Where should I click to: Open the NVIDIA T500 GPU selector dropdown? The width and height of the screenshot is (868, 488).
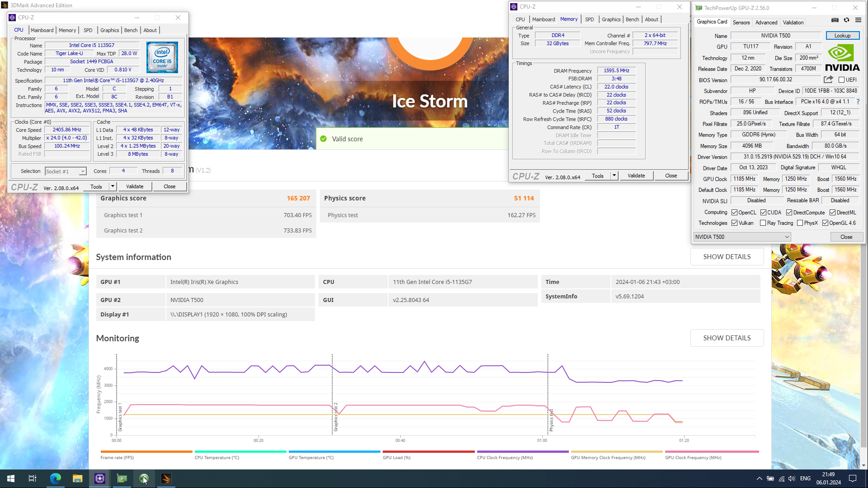pyautogui.click(x=742, y=237)
